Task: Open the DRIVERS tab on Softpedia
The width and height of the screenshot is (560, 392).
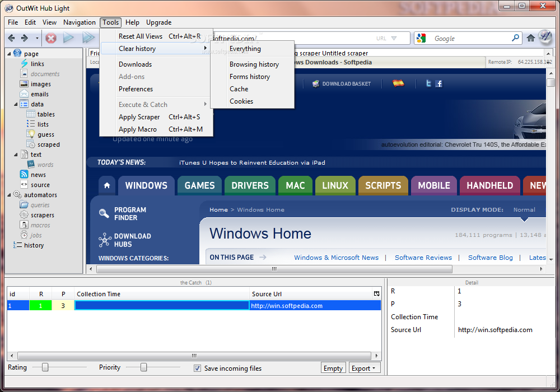Action: click(250, 185)
